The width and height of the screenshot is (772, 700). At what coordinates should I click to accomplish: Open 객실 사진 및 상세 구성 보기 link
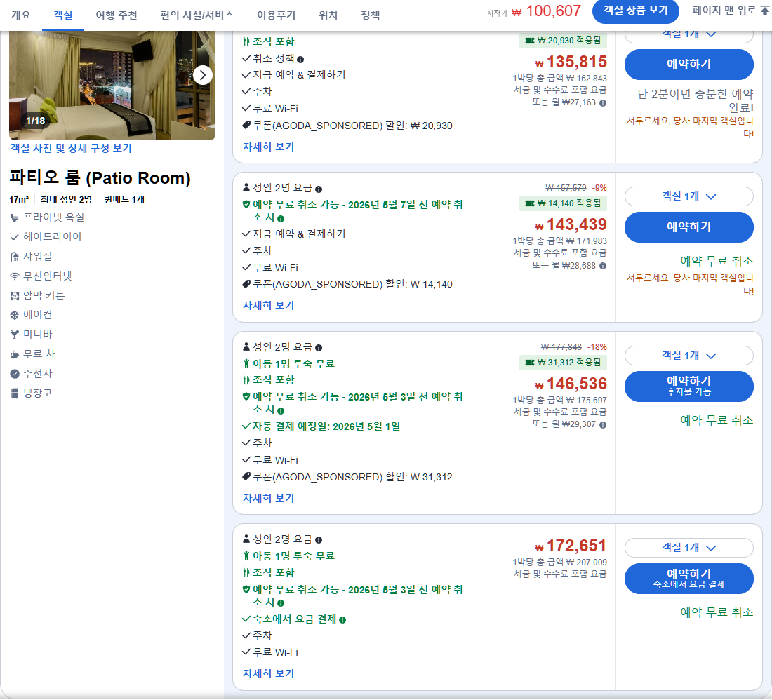[x=71, y=148]
